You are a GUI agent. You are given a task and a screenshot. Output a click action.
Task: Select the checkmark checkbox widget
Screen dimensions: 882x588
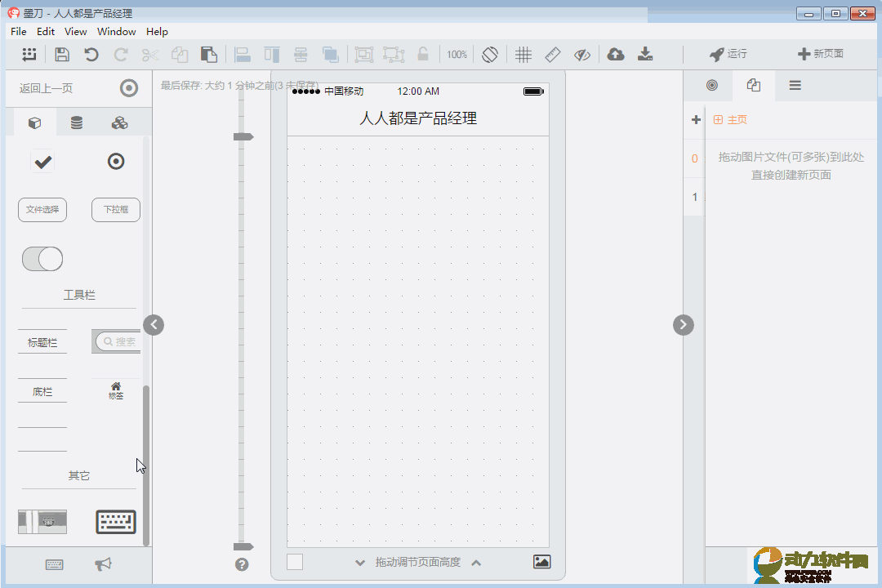[x=42, y=162]
